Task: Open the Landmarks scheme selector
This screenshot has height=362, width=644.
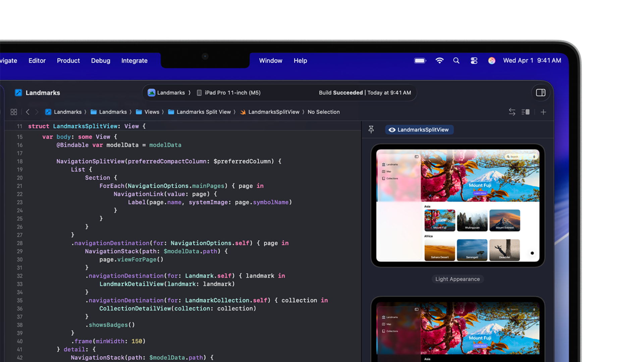Action: 166,93
